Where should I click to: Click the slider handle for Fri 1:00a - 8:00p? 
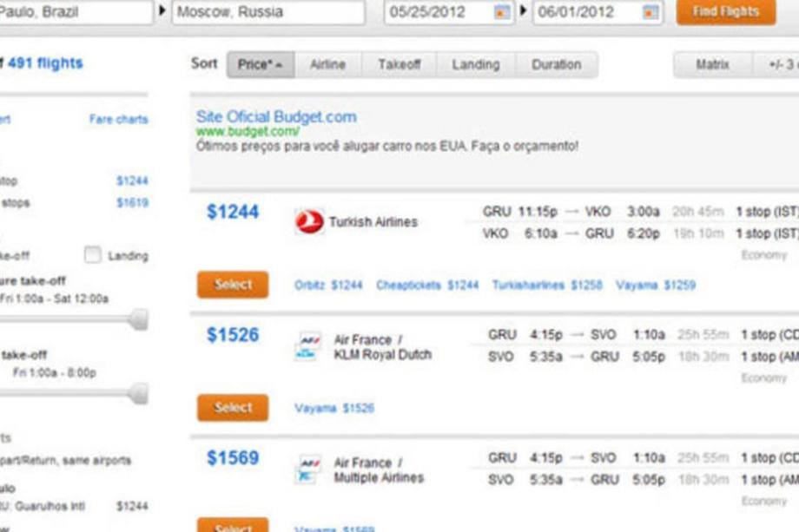(x=138, y=393)
